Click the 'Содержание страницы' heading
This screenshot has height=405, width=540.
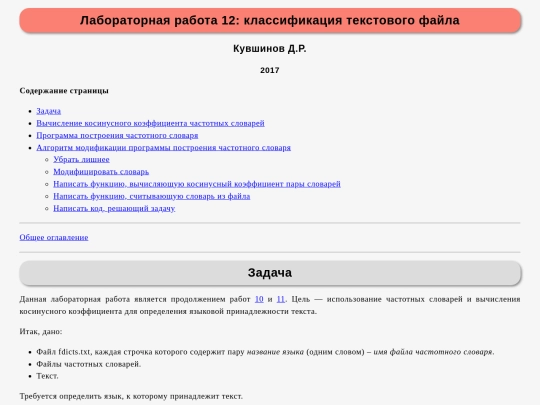(x=64, y=91)
